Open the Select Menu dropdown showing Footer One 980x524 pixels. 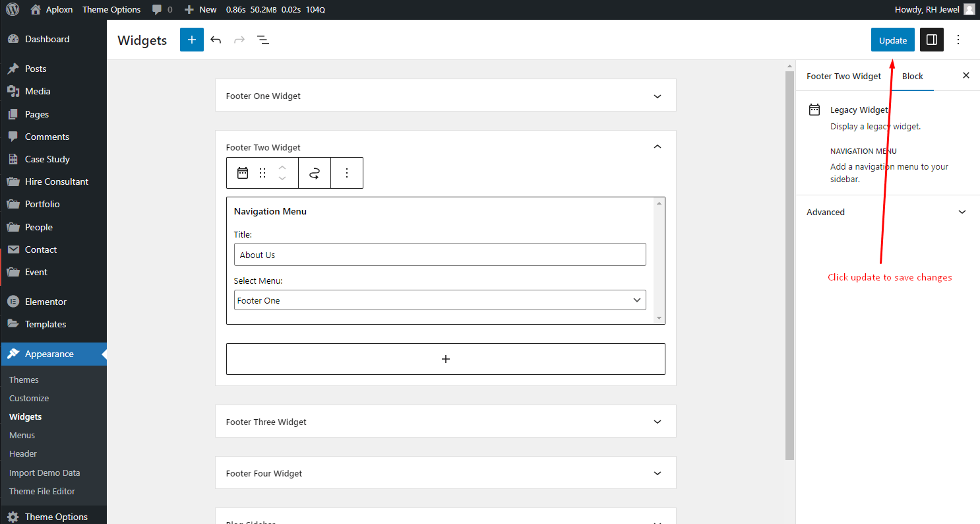click(x=440, y=300)
